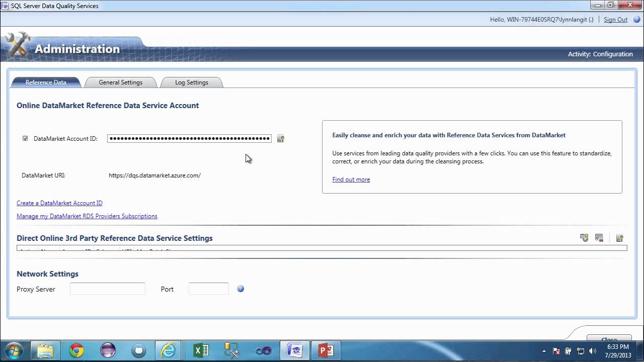Open Visual Studio from the taskbar

(x=264, y=350)
